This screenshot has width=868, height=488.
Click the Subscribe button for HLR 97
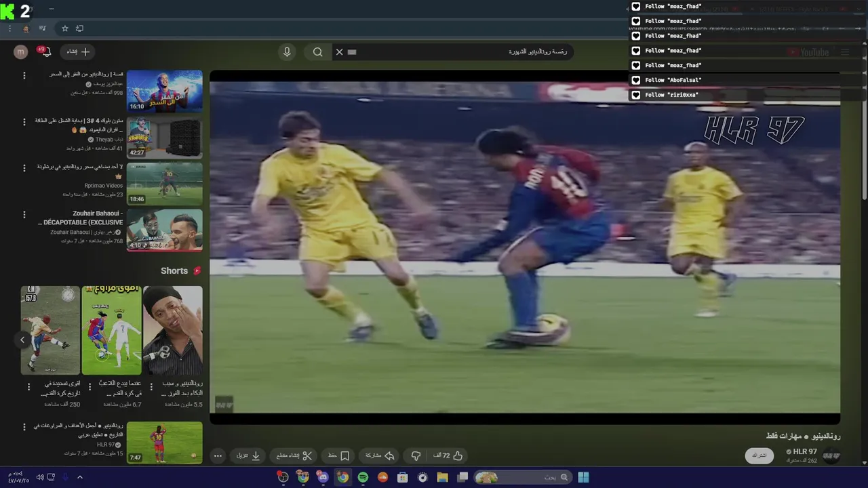click(759, 455)
